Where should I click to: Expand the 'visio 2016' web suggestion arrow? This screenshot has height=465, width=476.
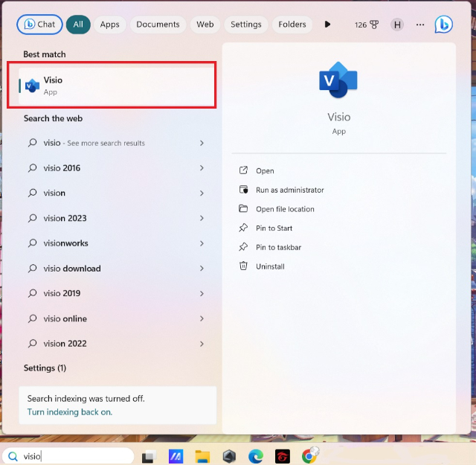click(x=202, y=168)
